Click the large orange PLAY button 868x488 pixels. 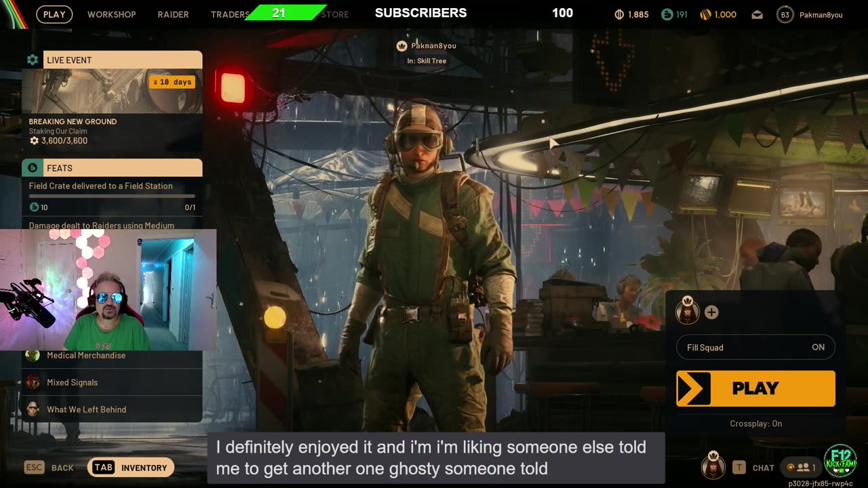coord(755,388)
